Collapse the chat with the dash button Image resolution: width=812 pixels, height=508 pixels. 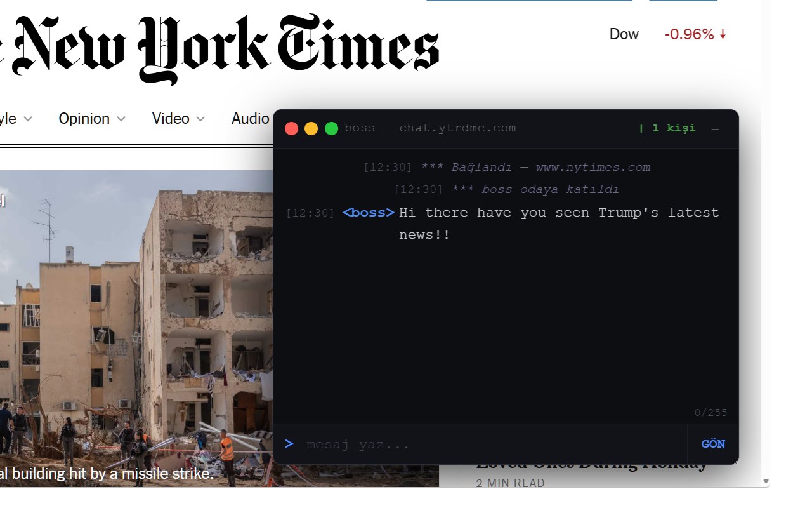pos(716,129)
